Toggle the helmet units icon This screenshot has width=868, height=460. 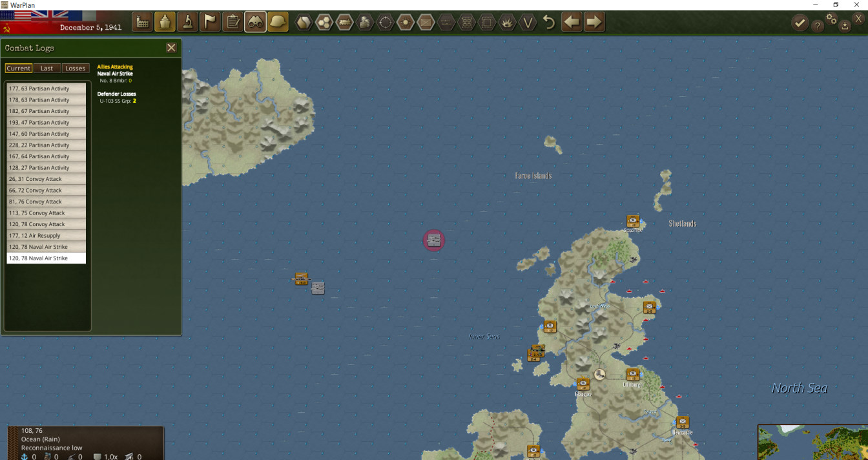point(278,22)
